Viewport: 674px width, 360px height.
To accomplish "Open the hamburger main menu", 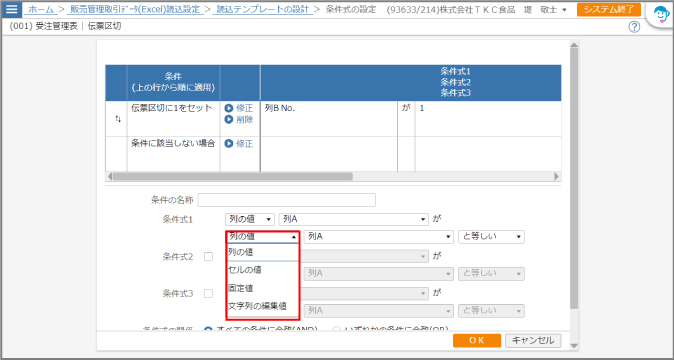I will [11, 9].
